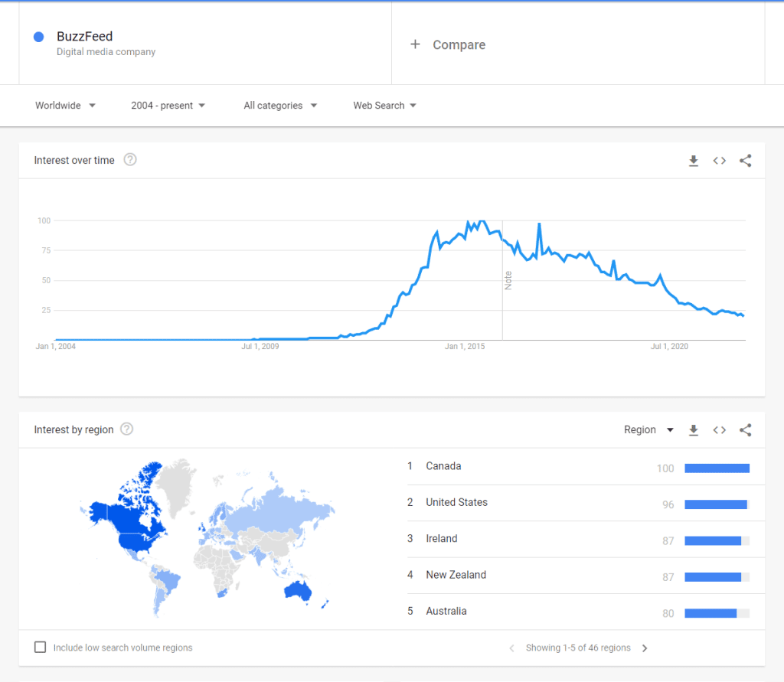This screenshot has width=784, height=682.
Task: Expand the 2004 - present date range dropdown
Action: (x=168, y=106)
